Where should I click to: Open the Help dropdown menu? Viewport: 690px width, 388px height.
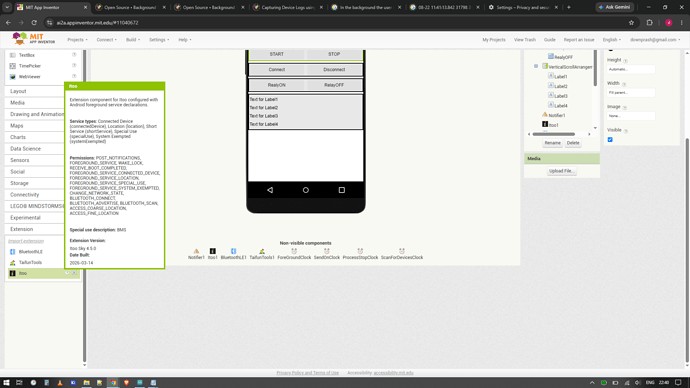tap(185, 40)
